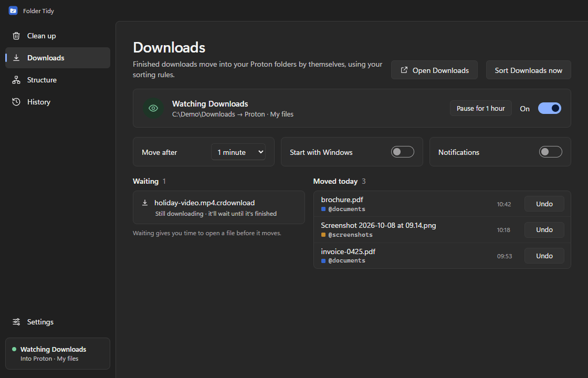The height and width of the screenshot is (378, 588).
Task: Click blue tag square under invoice-0425.pdf
Action: click(323, 260)
